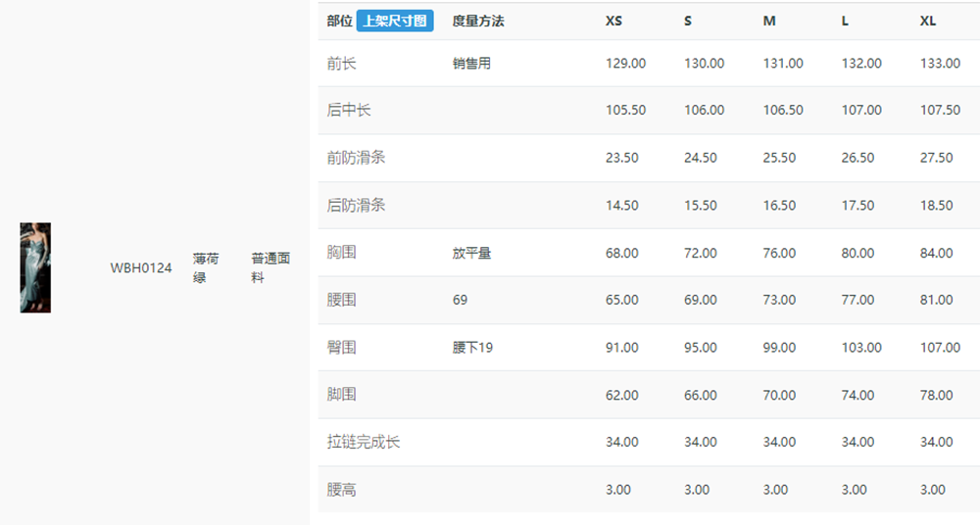Select the 拉链完成长 row label

point(364,443)
